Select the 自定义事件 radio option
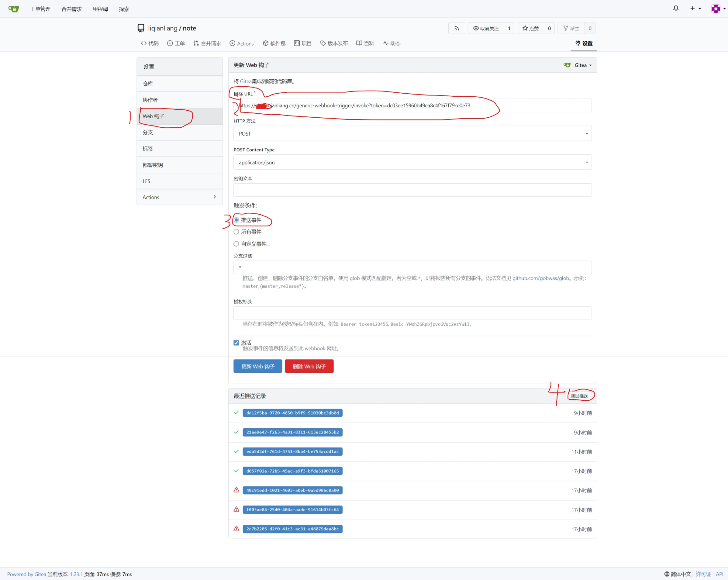Screen dimensions: 728x580 point(236,244)
